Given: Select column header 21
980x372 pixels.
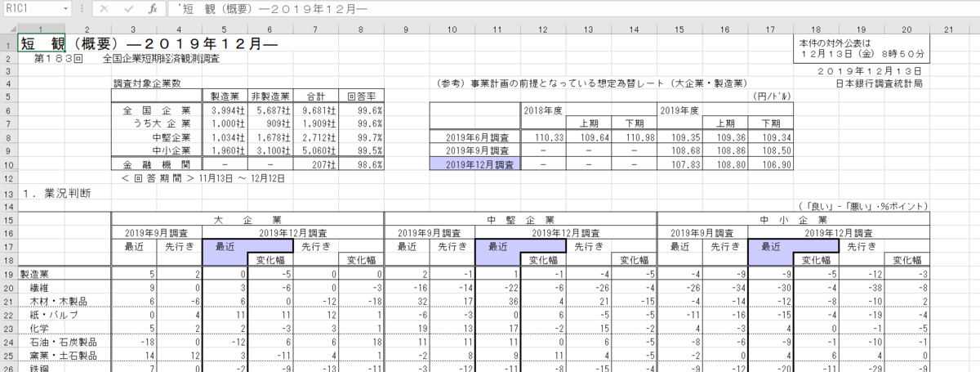Looking at the screenshot, I should pyautogui.click(x=947, y=29).
